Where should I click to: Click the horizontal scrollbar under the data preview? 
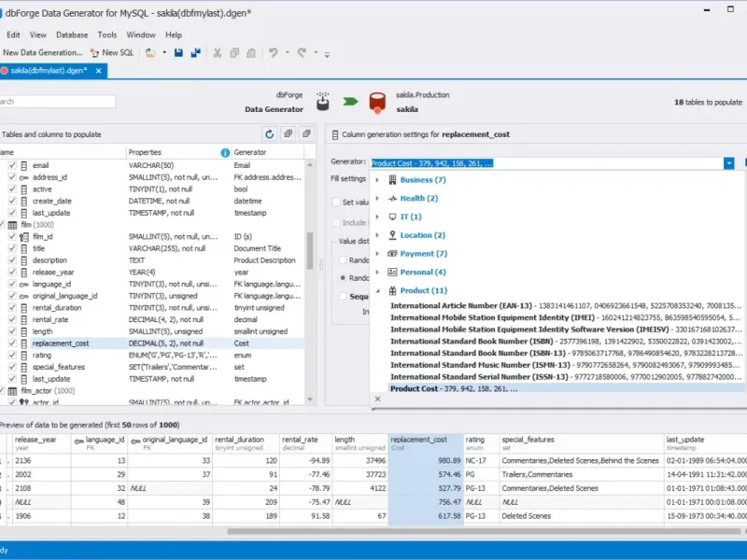(467, 532)
